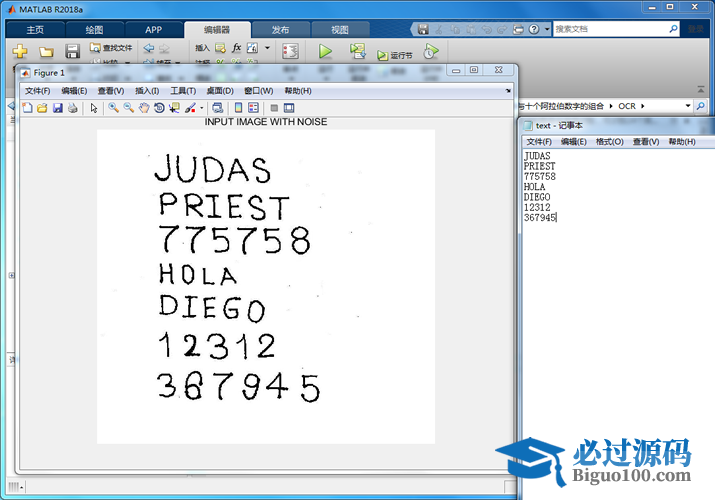
Task: Toggle the Pan hand tool
Action: click(x=144, y=108)
